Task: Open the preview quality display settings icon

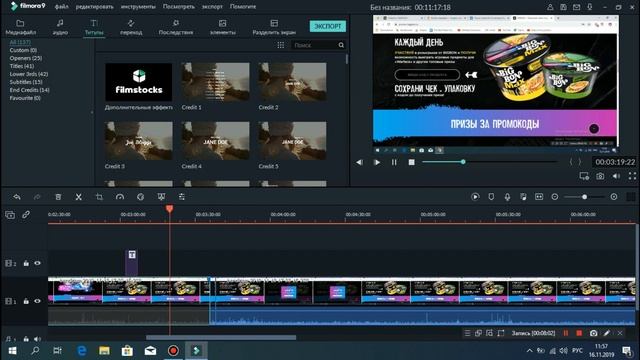Action: (584, 176)
